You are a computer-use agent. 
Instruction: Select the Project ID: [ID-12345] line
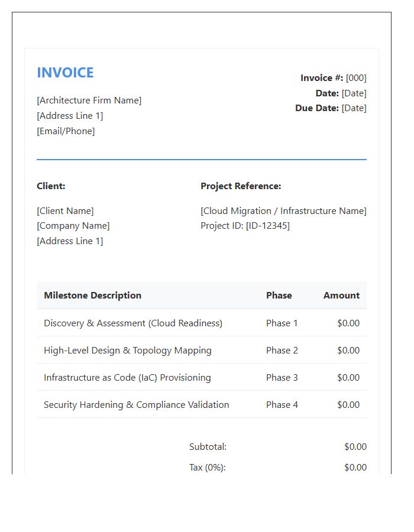click(245, 226)
